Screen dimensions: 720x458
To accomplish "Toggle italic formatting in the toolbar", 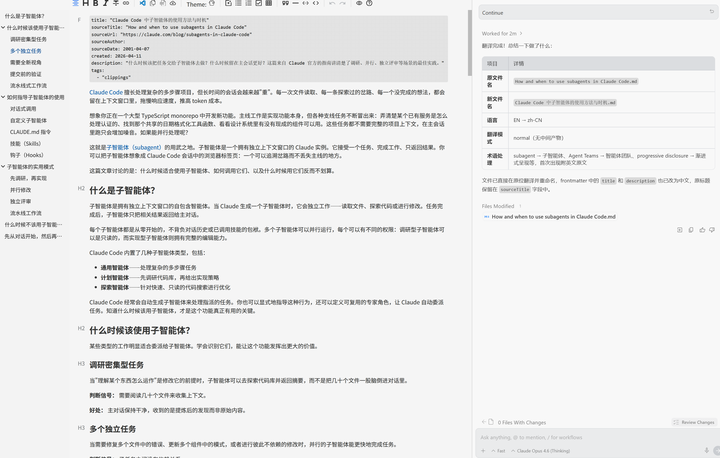I will (x=106, y=3).
